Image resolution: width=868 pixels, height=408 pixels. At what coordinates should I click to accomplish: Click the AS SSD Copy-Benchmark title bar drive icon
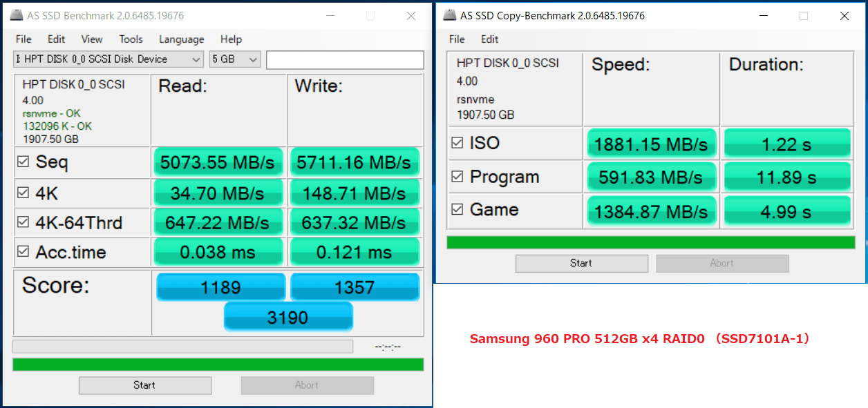coord(450,15)
